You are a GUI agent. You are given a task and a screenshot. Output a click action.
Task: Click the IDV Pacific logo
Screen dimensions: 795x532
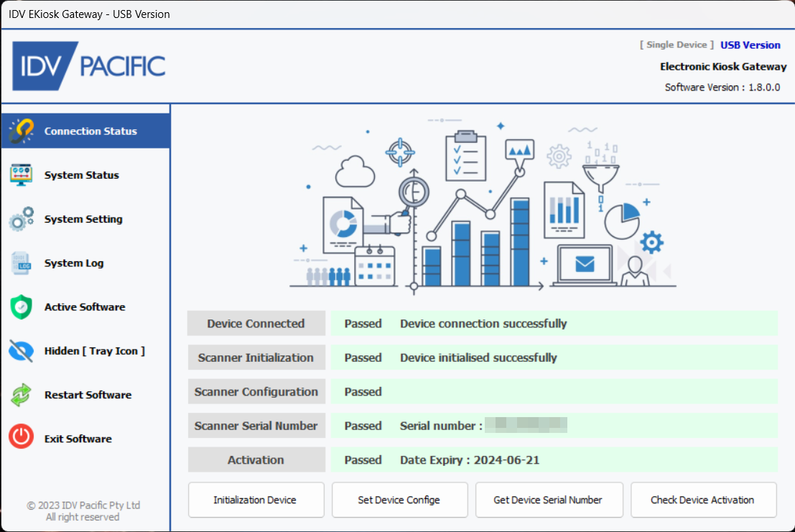coord(89,66)
